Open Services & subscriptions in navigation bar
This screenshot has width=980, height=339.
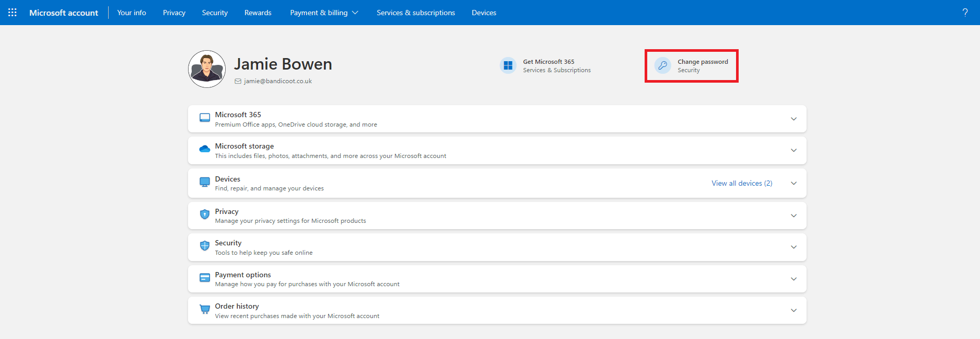pyautogui.click(x=415, y=13)
